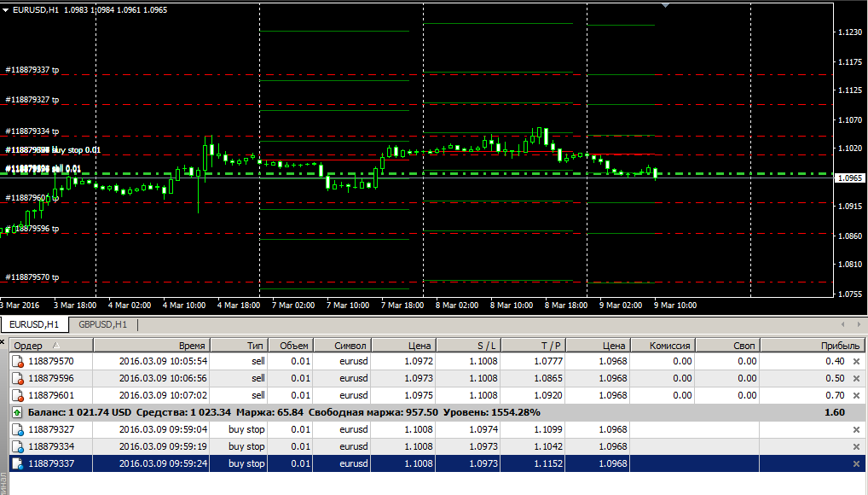Click the buy stop icon for order 118879334

click(x=18, y=446)
